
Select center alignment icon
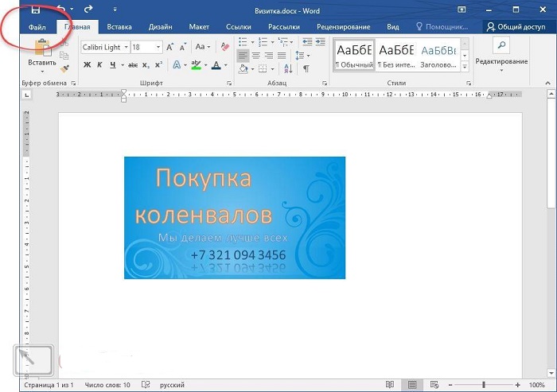click(x=255, y=56)
